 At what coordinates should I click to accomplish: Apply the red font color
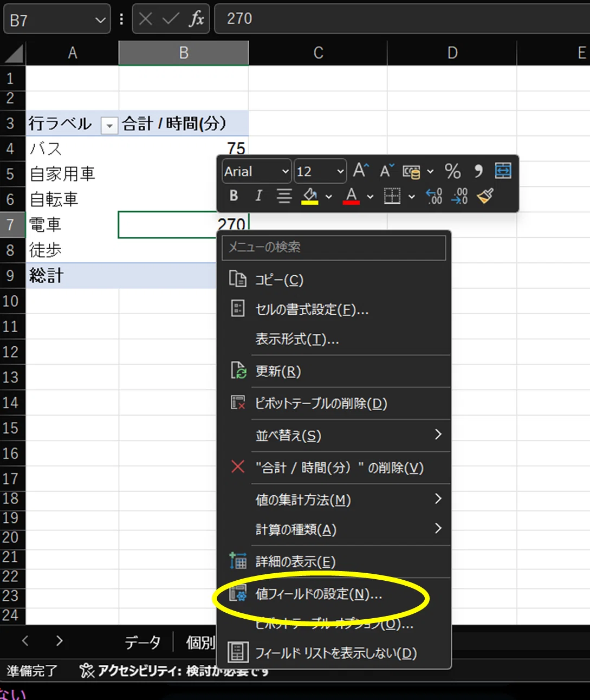pyautogui.click(x=351, y=196)
